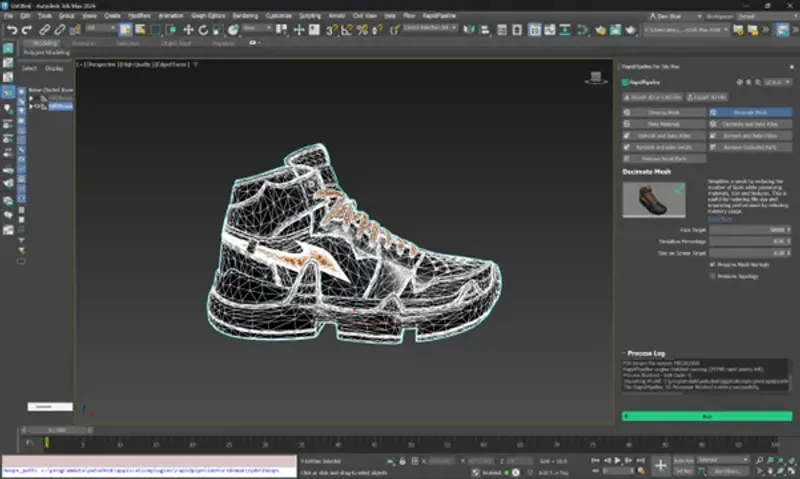Toggle the 3D Snaps icon
This screenshot has height=479, width=800.
click(x=332, y=30)
